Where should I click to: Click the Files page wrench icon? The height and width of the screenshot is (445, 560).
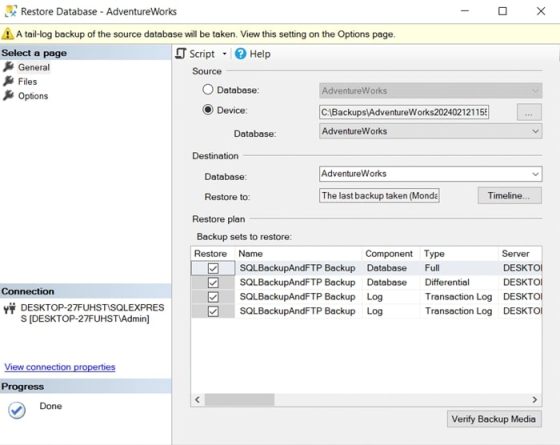click(x=9, y=81)
